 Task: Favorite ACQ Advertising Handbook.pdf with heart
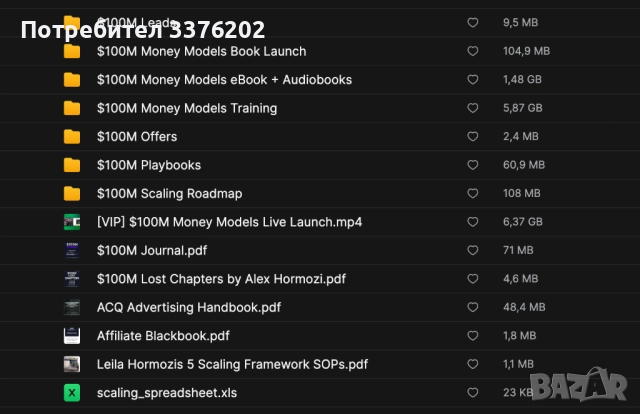pos(473,307)
